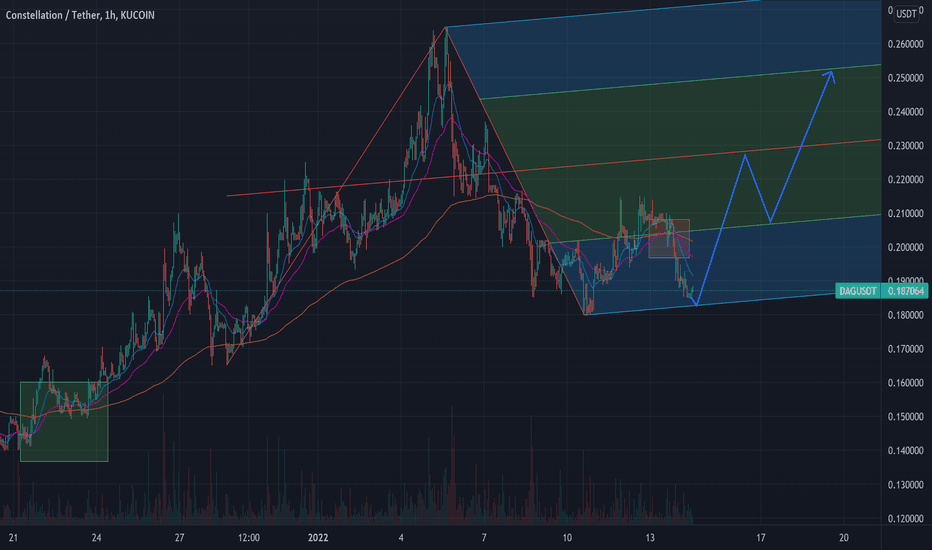
Task: Click the 0.170000 price axis label
Action: (905, 349)
